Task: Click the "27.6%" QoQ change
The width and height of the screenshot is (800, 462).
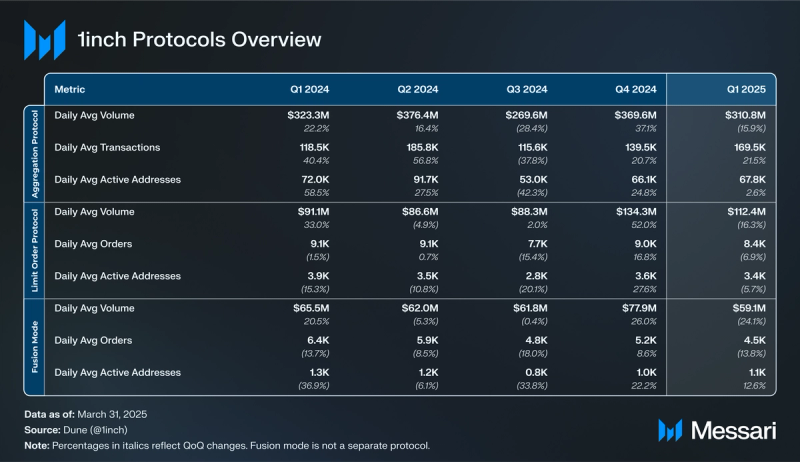Action: (x=644, y=289)
